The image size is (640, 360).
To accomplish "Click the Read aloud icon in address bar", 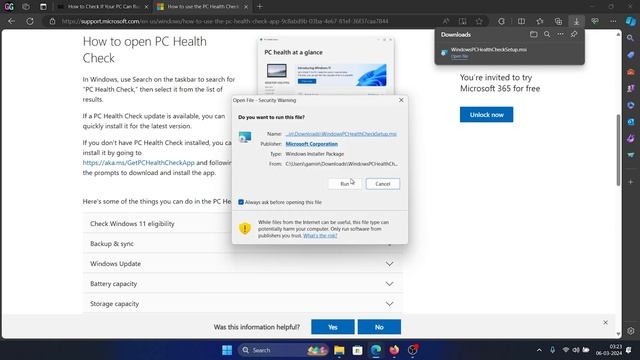I will click(x=446, y=21).
